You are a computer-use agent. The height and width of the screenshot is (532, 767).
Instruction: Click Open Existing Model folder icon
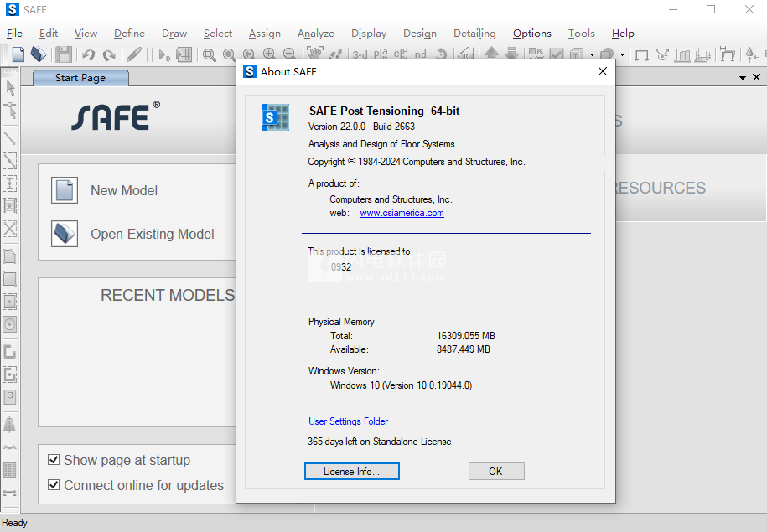pos(65,234)
